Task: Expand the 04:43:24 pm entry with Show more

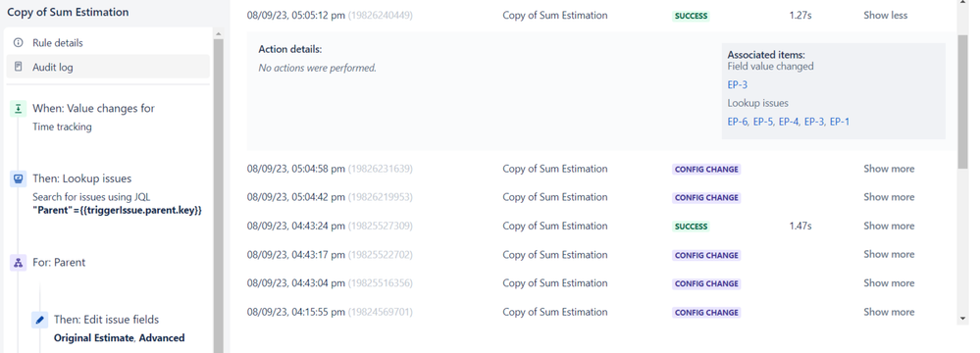Action: click(889, 226)
